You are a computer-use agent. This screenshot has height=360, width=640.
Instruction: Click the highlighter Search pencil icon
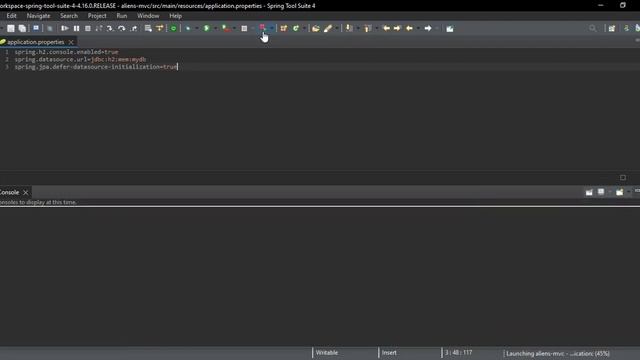coord(328,28)
